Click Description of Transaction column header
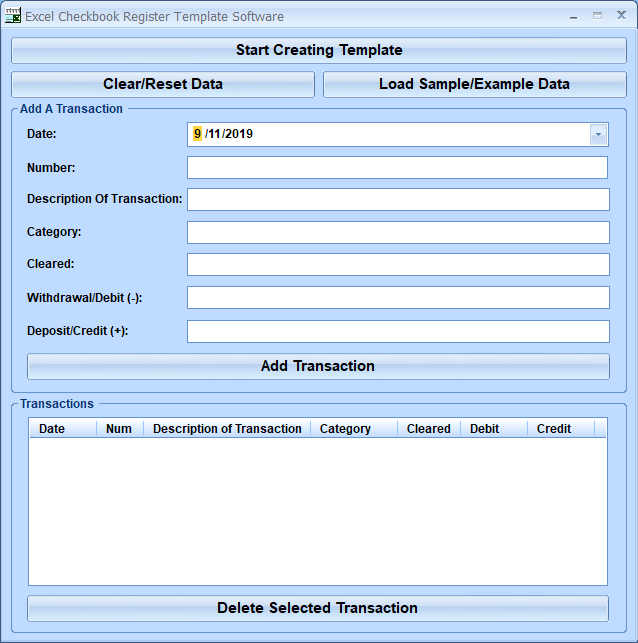Viewport: 638px width, 643px height. click(227, 429)
